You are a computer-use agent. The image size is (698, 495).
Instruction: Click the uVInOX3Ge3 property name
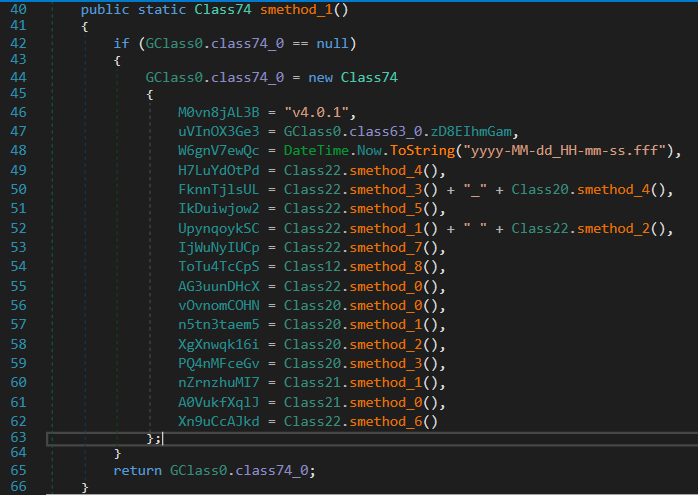(x=219, y=131)
